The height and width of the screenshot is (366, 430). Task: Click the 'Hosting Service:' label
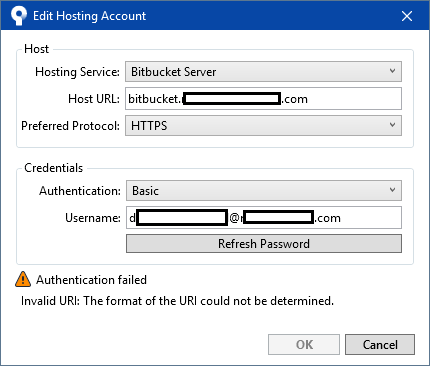[77, 72]
